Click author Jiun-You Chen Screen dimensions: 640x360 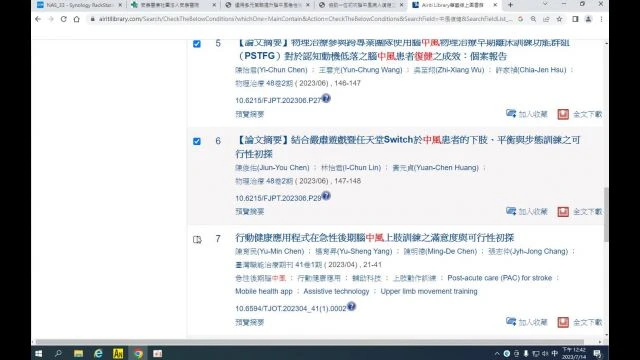point(272,168)
